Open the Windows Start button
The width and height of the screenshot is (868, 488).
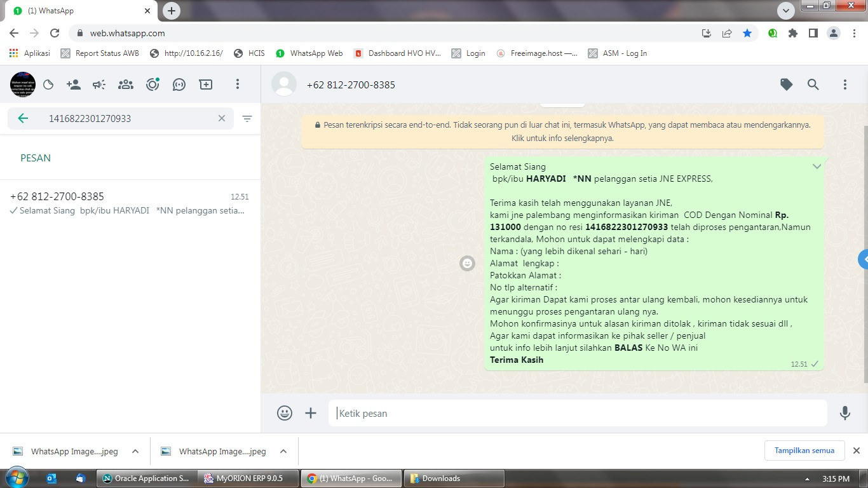[17, 478]
